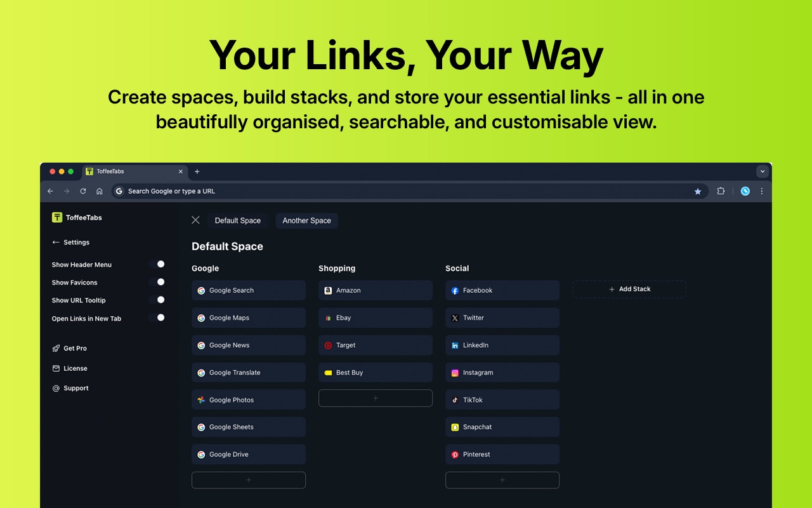Add a link to the Shopping stack

(x=376, y=398)
